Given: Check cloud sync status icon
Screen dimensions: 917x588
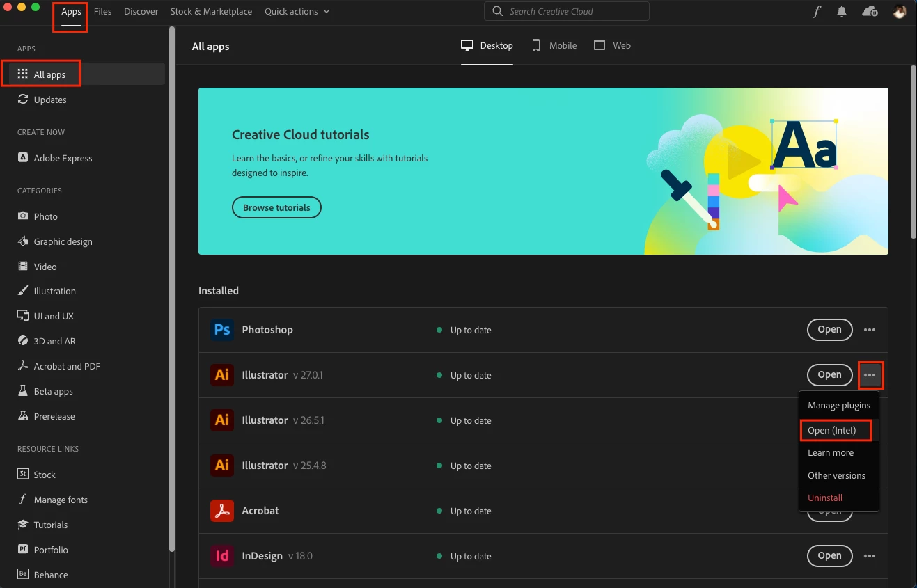Looking at the screenshot, I should (x=870, y=12).
